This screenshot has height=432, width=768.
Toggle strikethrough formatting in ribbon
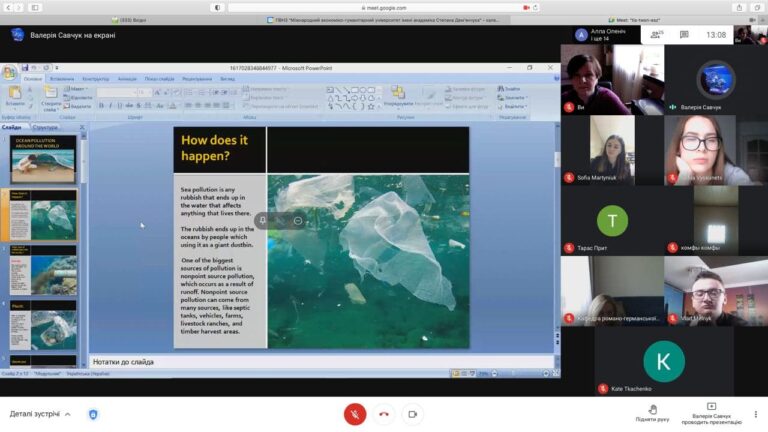tap(129, 106)
